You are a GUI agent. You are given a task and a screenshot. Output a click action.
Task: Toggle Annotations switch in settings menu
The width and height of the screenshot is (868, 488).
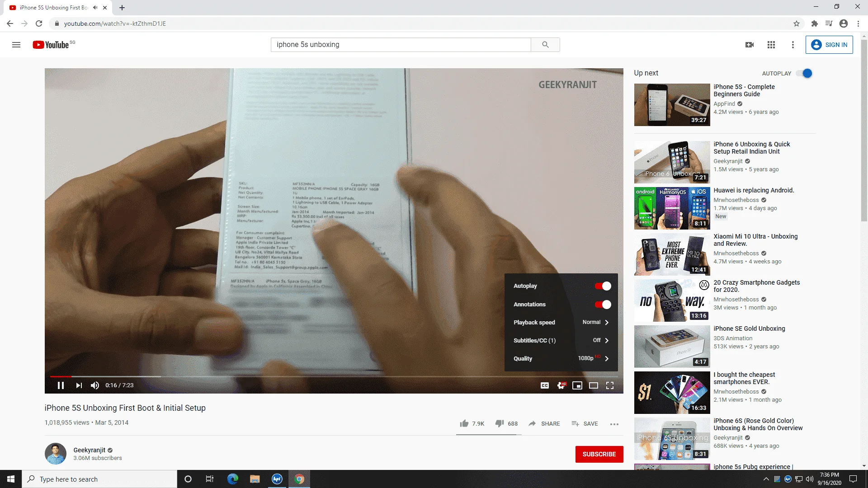tap(603, 305)
